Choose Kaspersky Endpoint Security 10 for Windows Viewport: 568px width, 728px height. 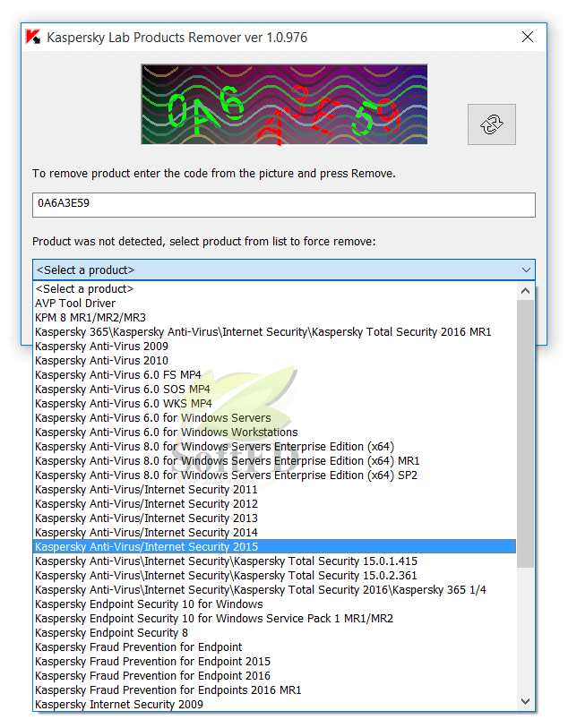(274, 604)
